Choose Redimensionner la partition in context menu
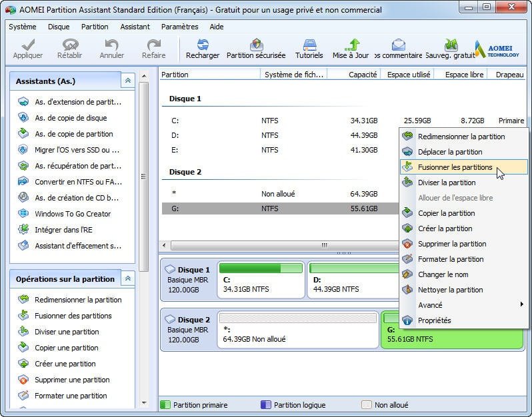 (464, 137)
